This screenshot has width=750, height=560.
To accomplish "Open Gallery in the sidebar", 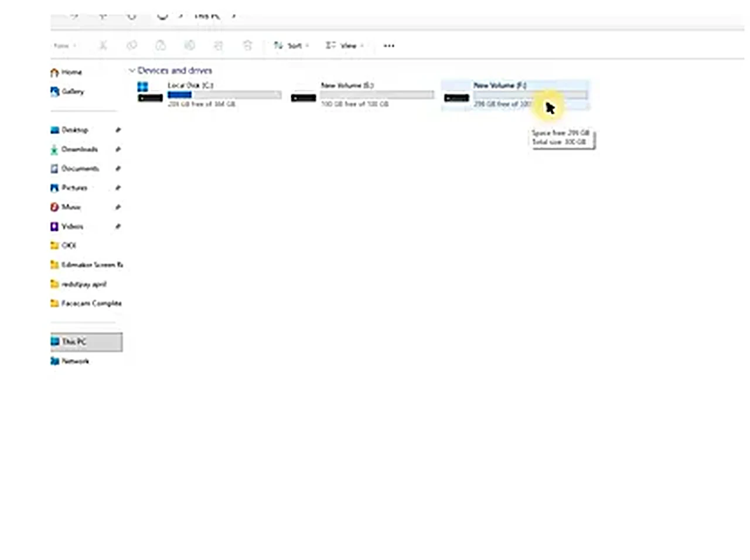I will [x=67, y=91].
